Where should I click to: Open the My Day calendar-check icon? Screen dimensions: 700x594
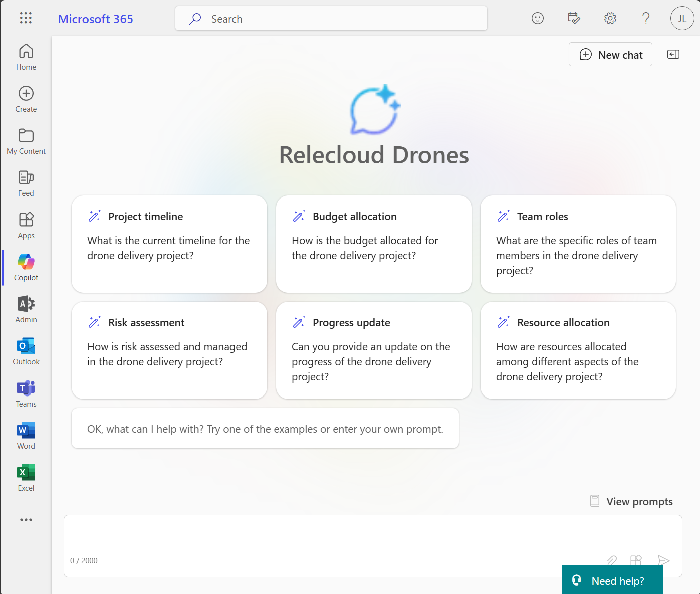pos(574,18)
